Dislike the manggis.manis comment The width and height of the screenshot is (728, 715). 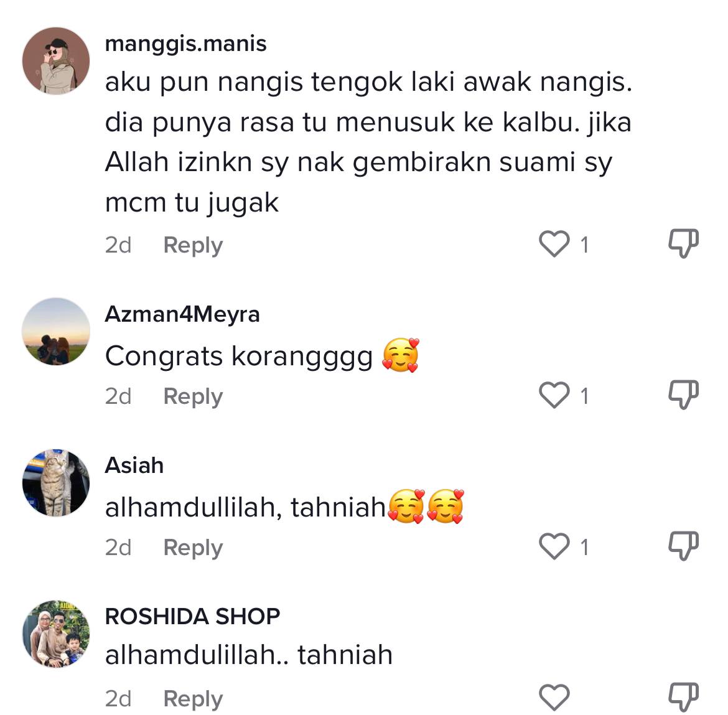[x=683, y=244]
